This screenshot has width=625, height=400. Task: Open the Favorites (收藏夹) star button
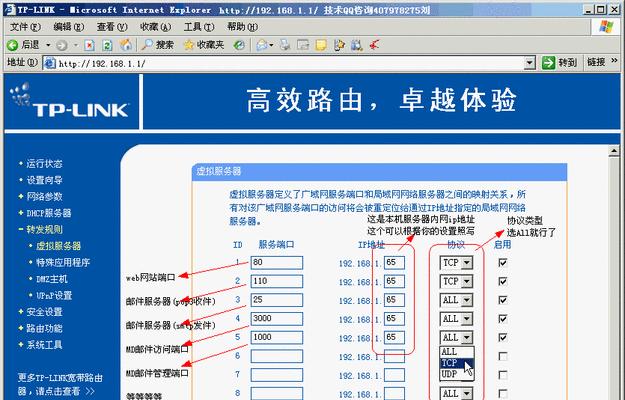click(x=204, y=45)
